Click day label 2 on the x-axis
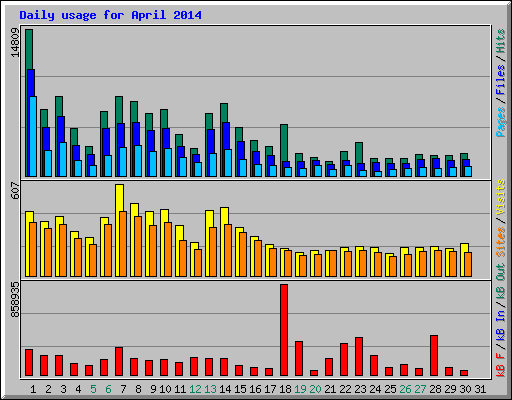Screen dimensions: 512x400 [48, 389]
